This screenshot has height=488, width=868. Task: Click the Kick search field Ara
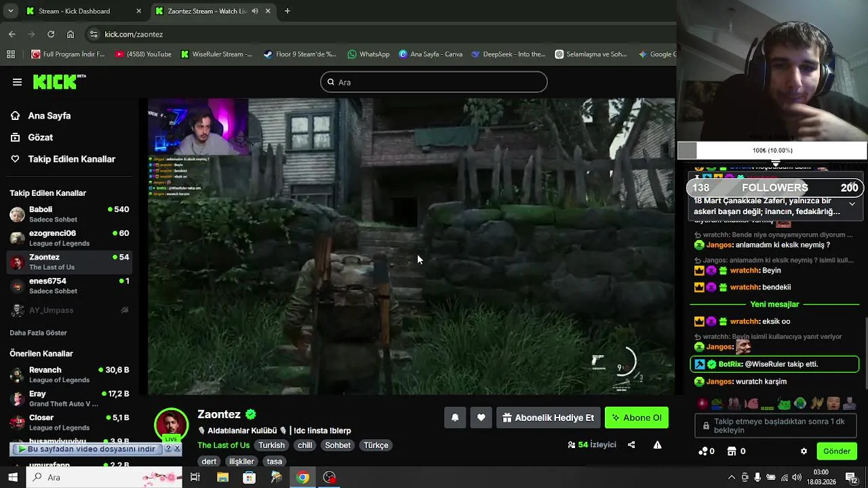tap(434, 82)
